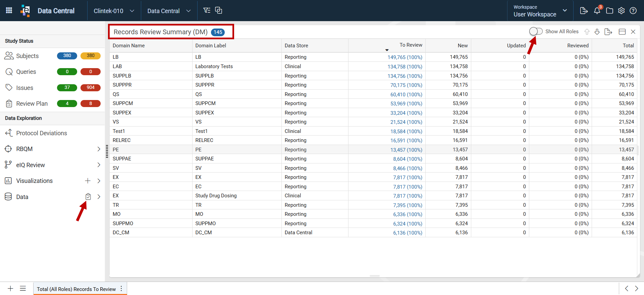Click the red 904 Issues badge
This screenshot has height=295, width=644.
click(x=91, y=88)
